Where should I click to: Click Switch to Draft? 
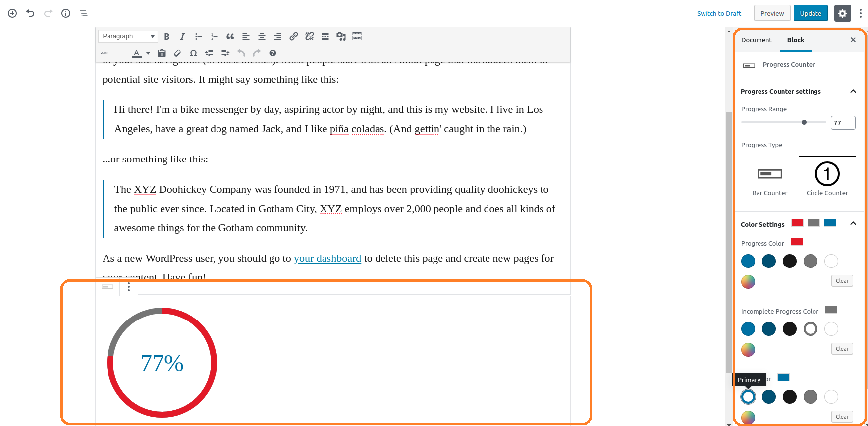pyautogui.click(x=719, y=13)
